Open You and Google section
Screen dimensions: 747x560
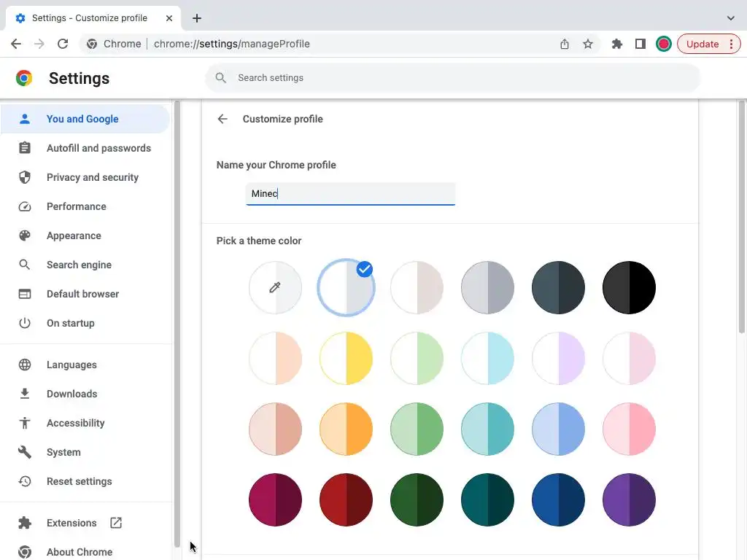(85, 119)
